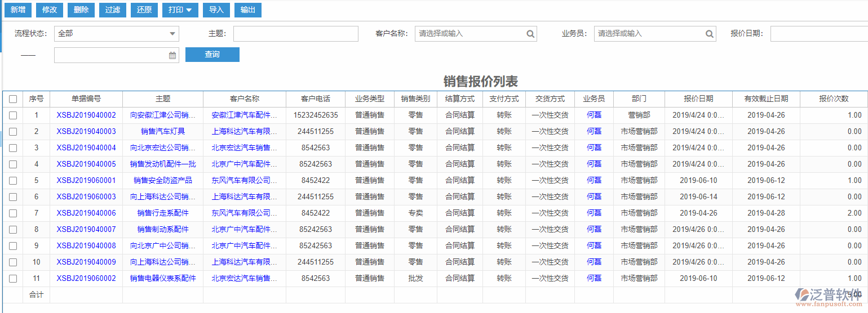
Task: Check the row for XSBJ2019040009
Action: tap(13, 262)
